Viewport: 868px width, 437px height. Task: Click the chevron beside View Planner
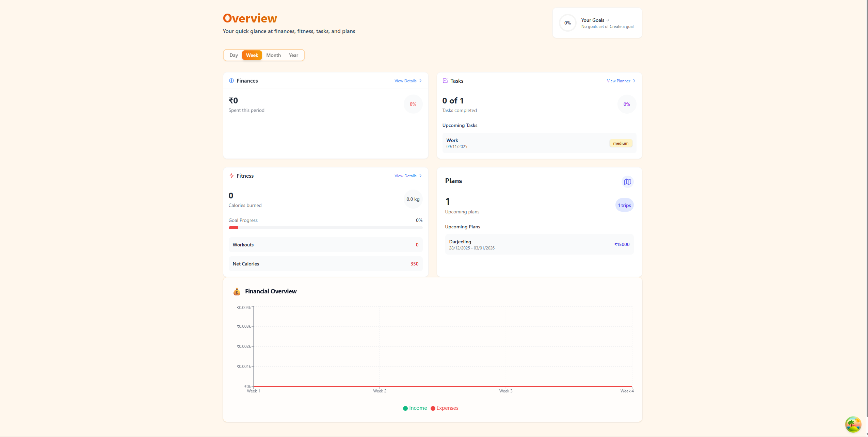pos(634,81)
